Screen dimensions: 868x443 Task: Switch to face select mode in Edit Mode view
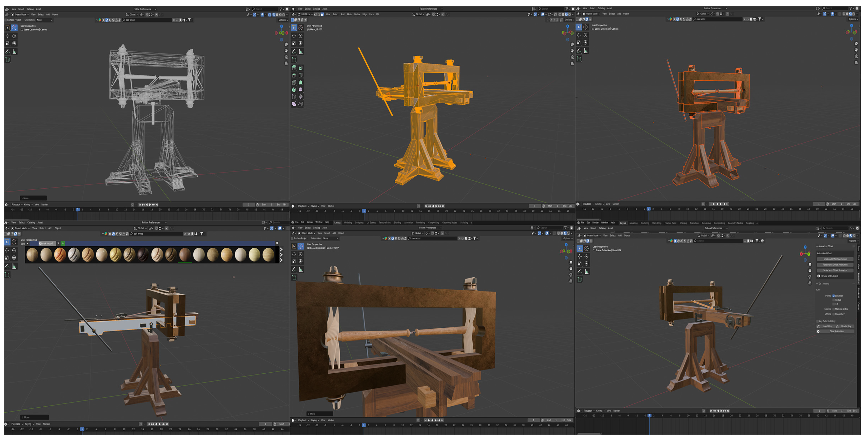[x=322, y=15]
